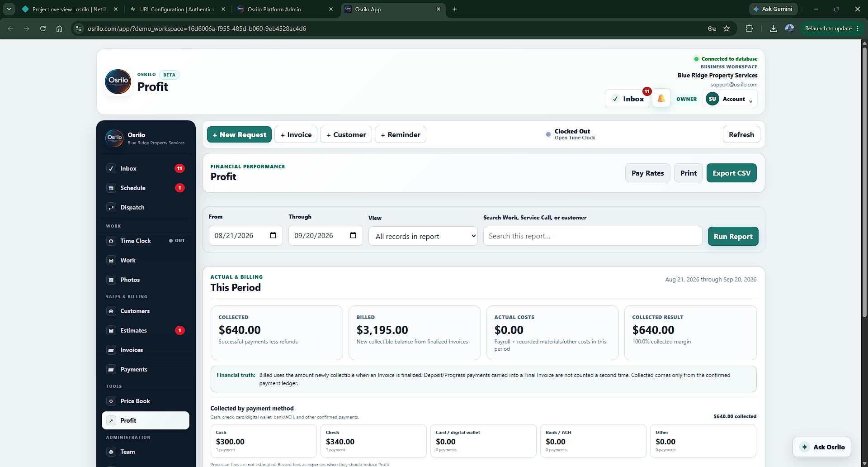Go to Schedule in sidebar

pos(146,188)
